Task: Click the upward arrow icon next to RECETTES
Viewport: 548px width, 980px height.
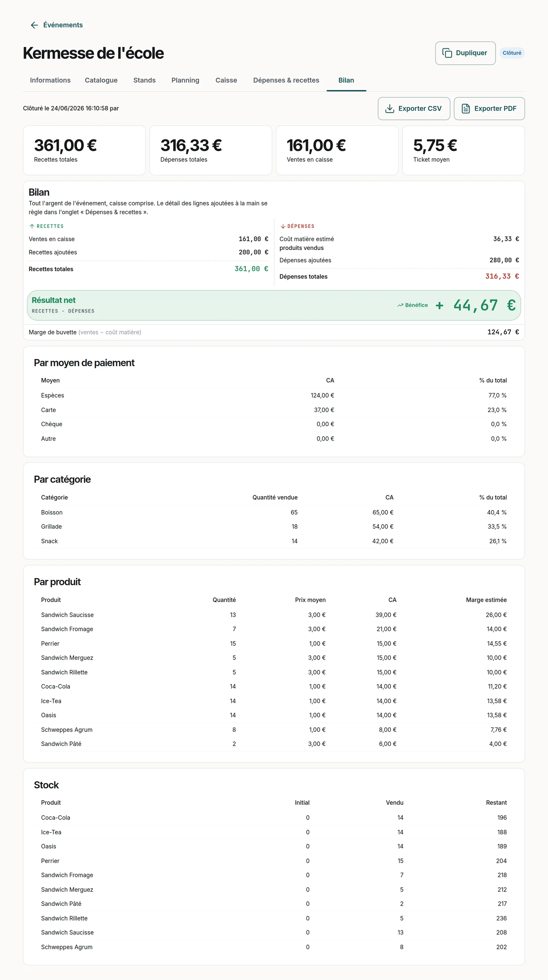Action: pyautogui.click(x=32, y=226)
